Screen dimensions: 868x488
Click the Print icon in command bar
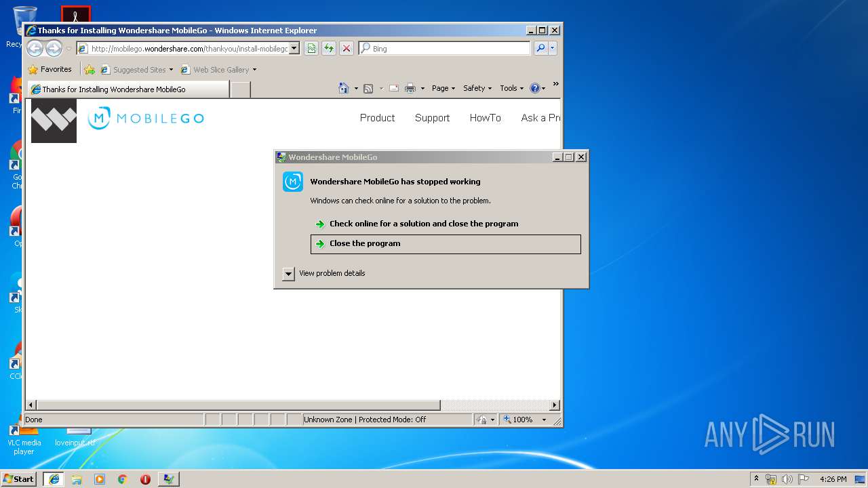(410, 88)
